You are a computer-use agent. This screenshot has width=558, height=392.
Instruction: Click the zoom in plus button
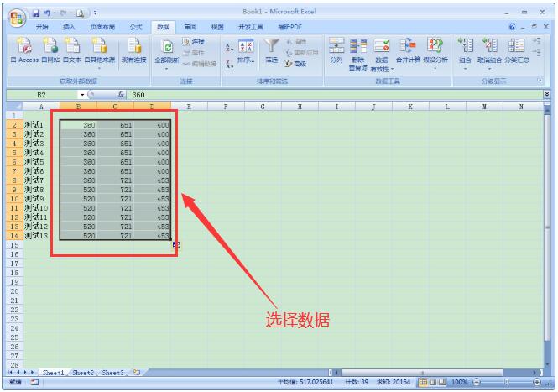(537, 383)
